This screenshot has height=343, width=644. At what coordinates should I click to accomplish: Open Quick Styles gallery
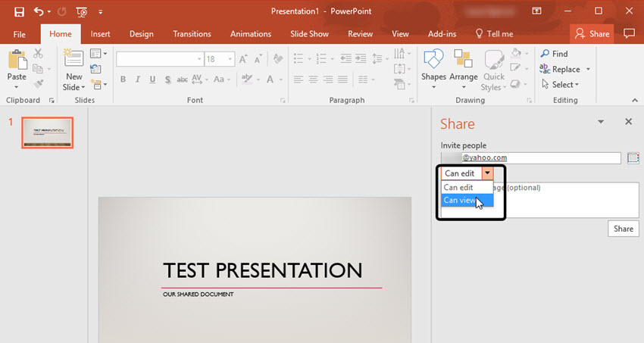(x=494, y=70)
